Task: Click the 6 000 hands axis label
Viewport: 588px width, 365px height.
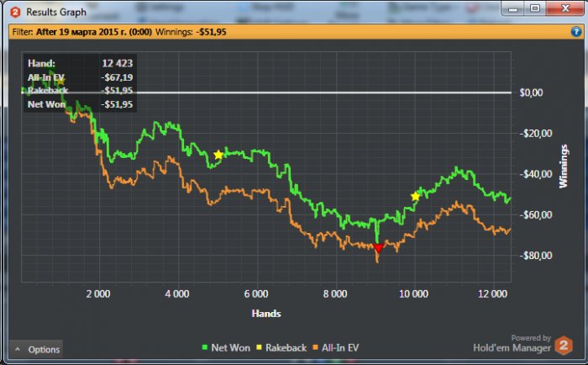Action: 256,294
